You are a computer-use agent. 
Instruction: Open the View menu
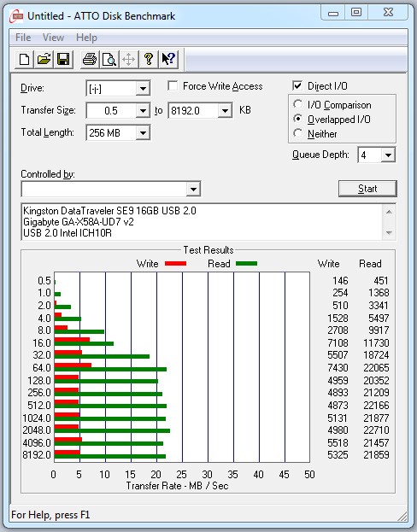click(53, 38)
